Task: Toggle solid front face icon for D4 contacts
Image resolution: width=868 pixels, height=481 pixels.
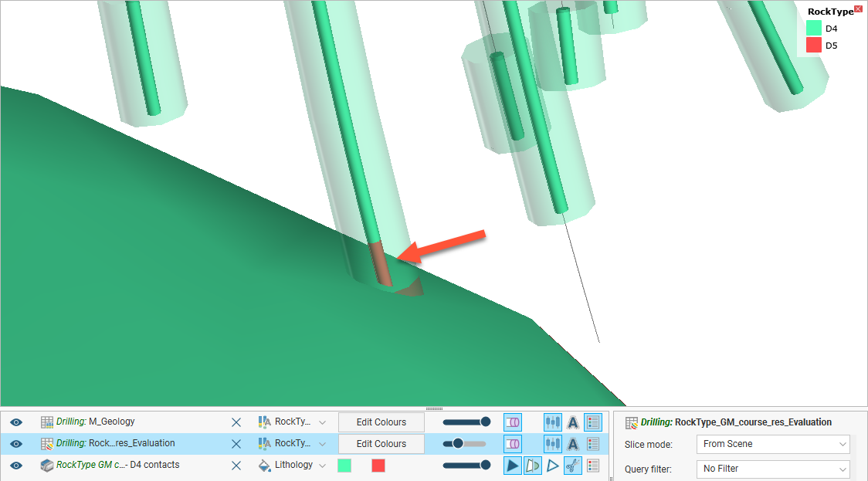Action: (x=512, y=466)
